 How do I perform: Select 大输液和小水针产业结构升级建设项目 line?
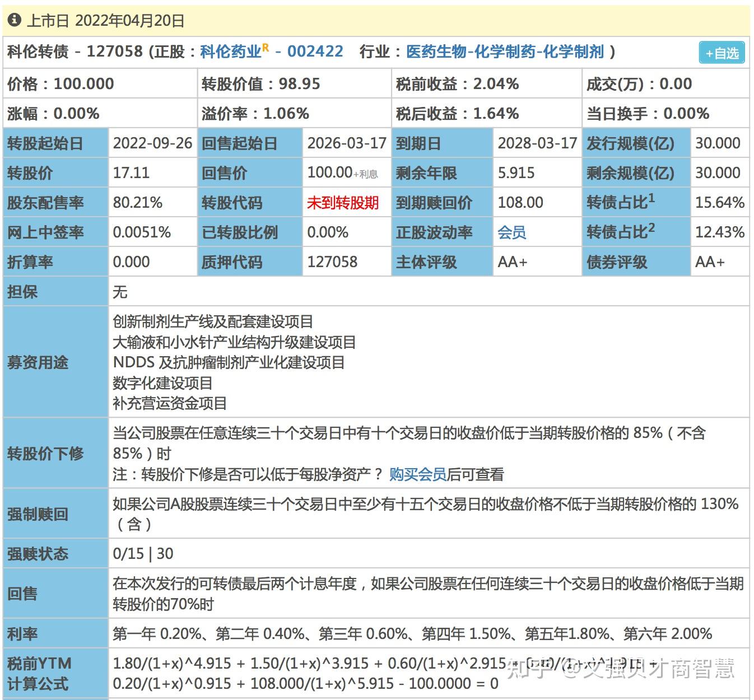pos(234,342)
